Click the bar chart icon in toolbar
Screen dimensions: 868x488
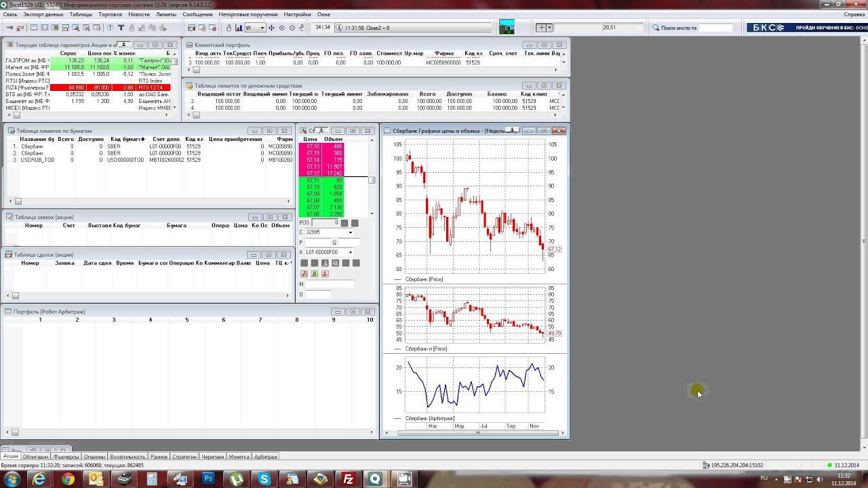tap(239, 28)
